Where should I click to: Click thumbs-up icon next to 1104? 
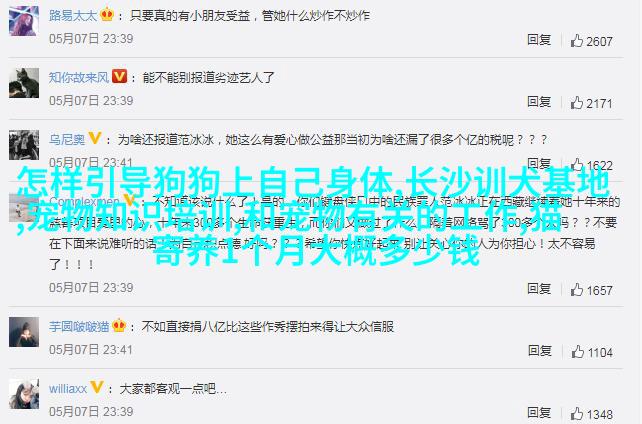tap(578, 351)
